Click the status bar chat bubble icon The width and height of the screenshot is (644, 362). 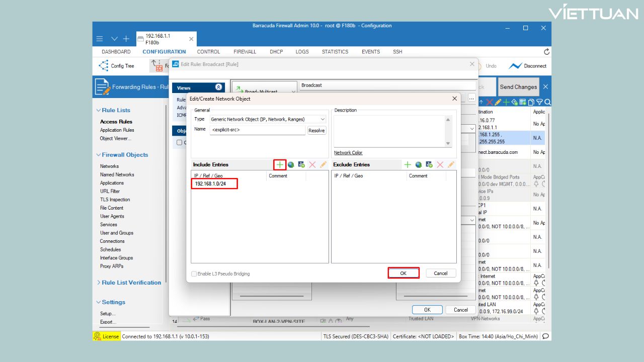[545, 336]
